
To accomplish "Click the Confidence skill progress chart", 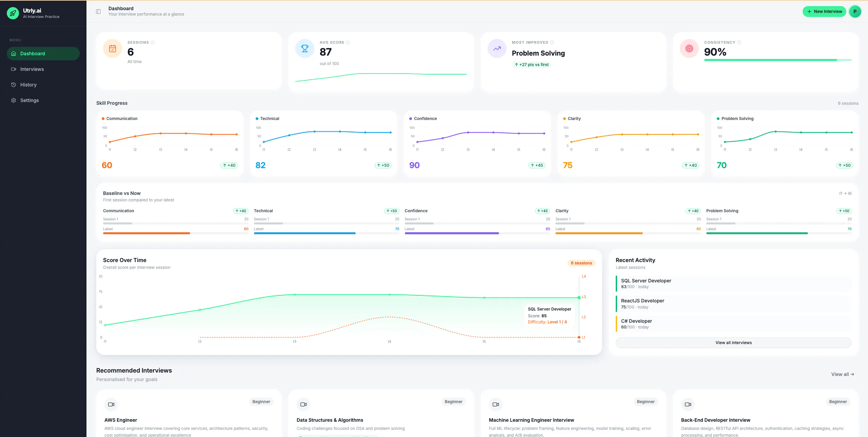I will tap(477, 138).
